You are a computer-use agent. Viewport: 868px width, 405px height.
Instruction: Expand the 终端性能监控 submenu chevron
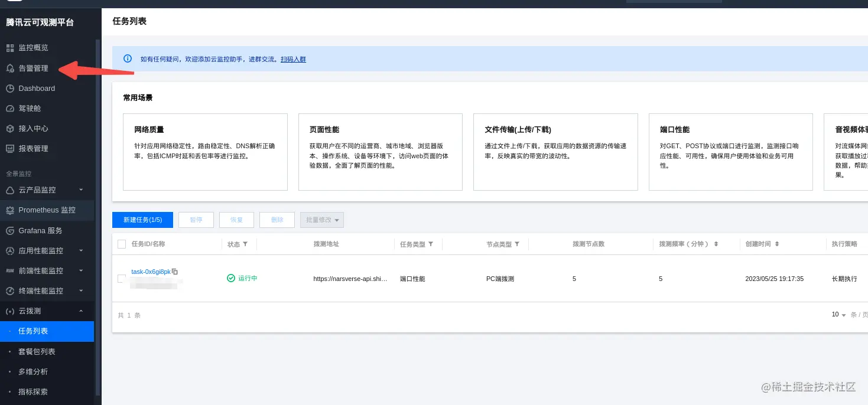[81, 291]
